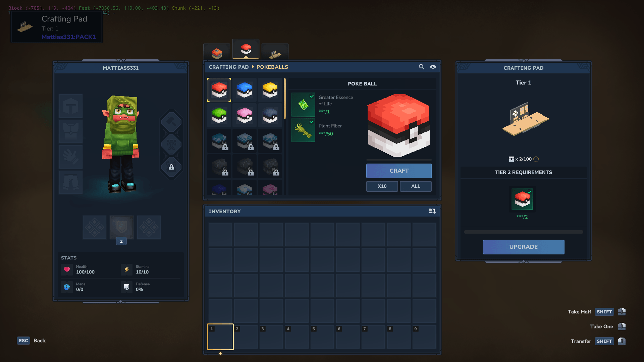Click the Greater Essence of Life ingredient

(303, 105)
